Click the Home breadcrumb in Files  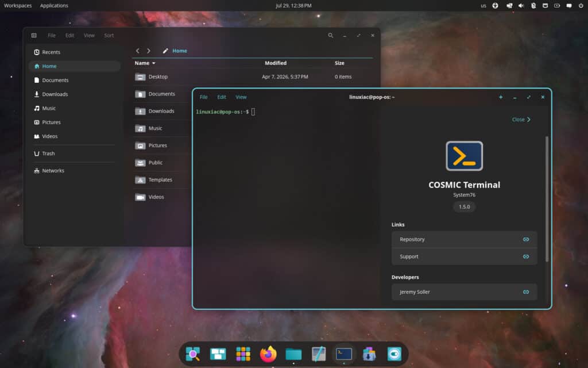click(180, 51)
